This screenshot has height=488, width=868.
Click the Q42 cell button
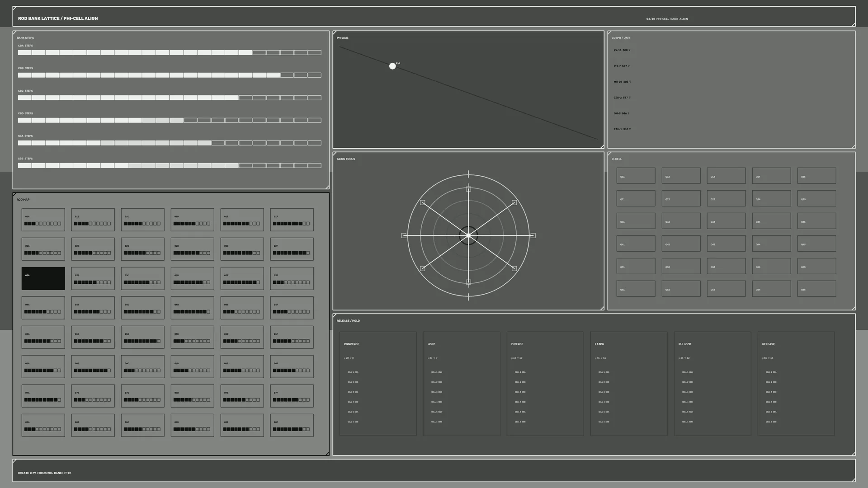(x=681, y=244)
